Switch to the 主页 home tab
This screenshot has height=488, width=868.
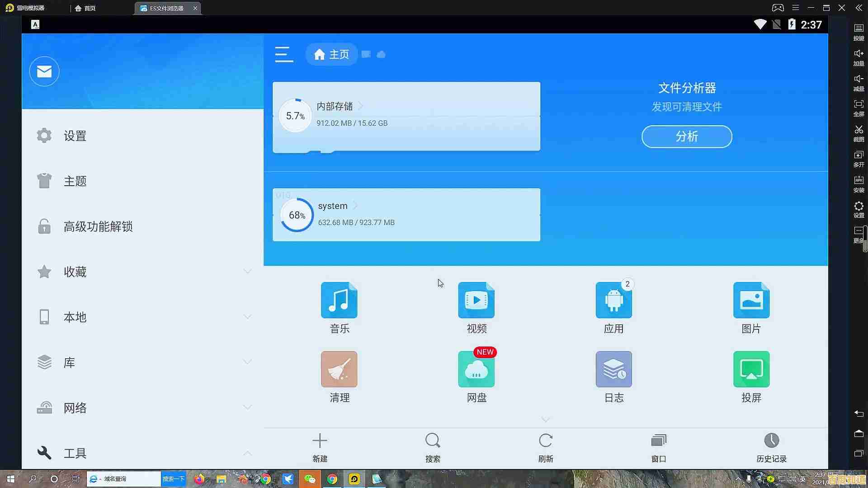[331, 54]
